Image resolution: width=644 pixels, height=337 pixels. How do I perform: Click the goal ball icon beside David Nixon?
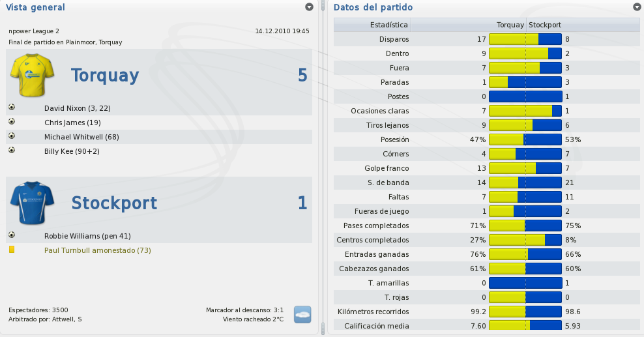[x=12, y=107]
